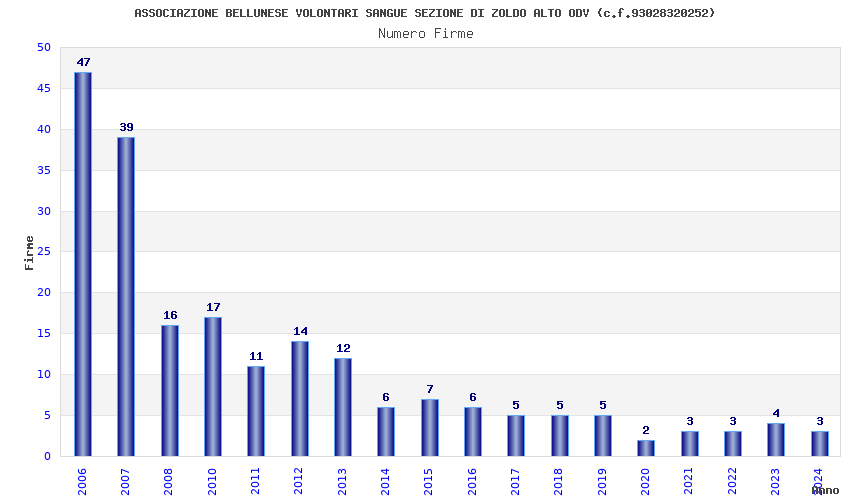Click the y-axis tick label 45
The width and height of the screenshot is (850, 500).
tap(44, 88)
